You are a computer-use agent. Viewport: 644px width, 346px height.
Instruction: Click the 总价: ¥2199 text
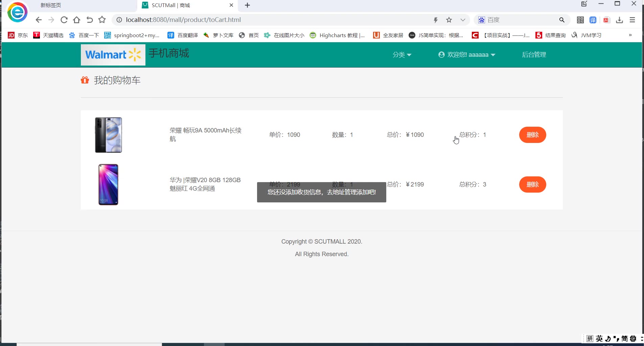click(x=405, y=184)
